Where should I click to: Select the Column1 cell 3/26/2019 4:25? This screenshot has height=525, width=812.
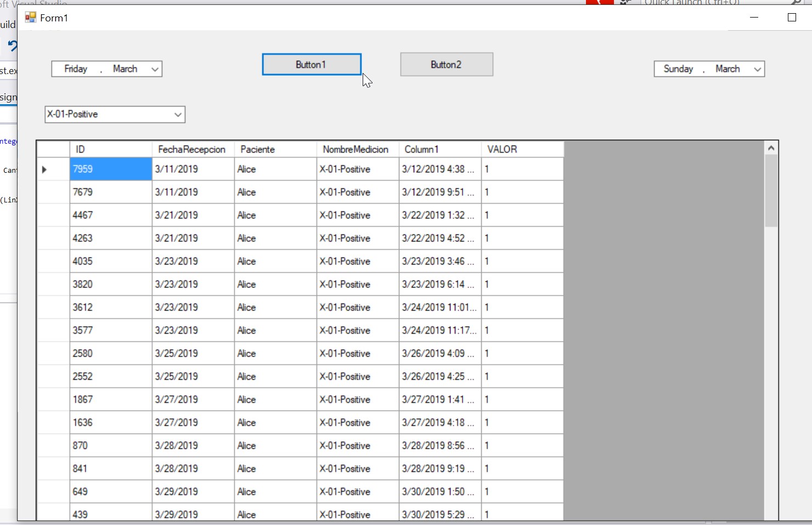tap(440, 376)
